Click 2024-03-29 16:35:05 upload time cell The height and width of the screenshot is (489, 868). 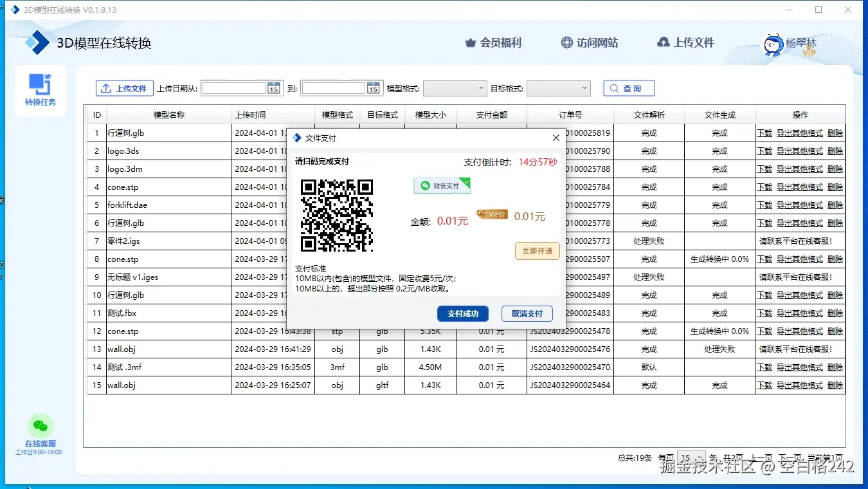click(273, 367)
